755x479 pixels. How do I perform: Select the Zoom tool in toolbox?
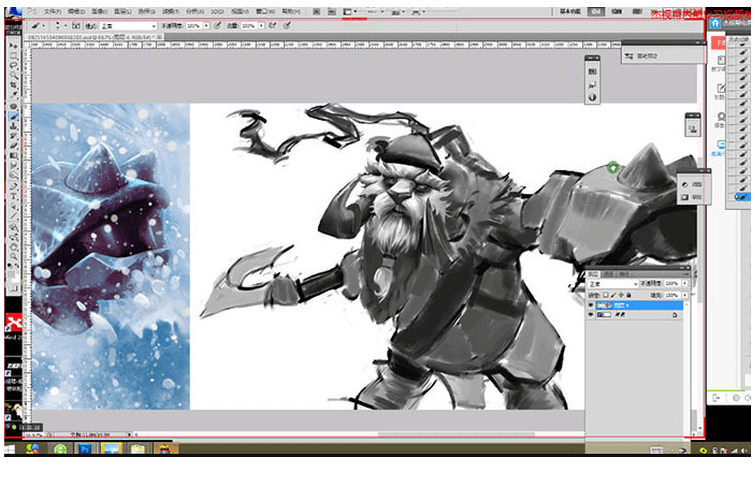(x=13, y=258)
